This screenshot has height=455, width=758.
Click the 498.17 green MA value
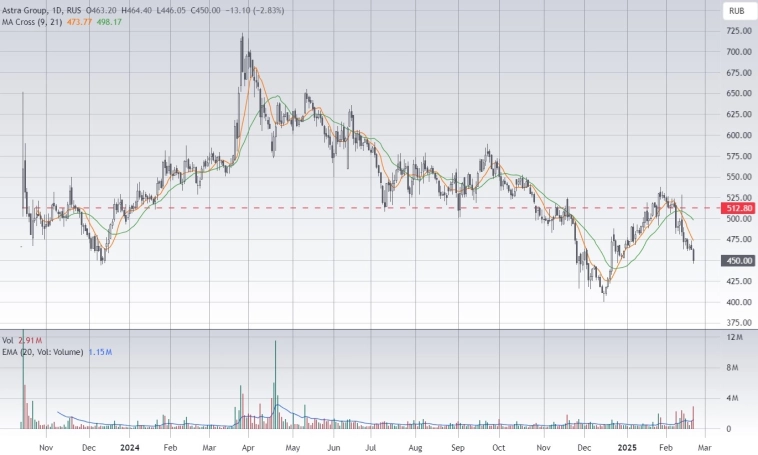point(109,22)
